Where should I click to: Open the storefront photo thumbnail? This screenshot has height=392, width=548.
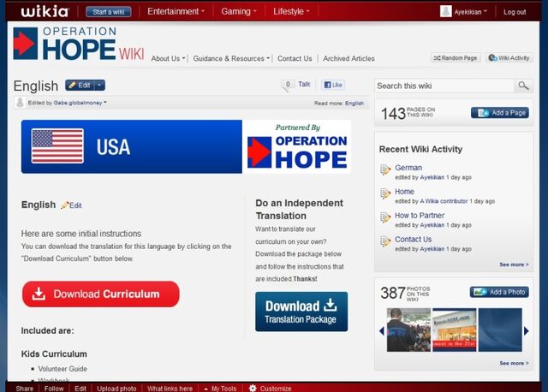tap(455, 330)
